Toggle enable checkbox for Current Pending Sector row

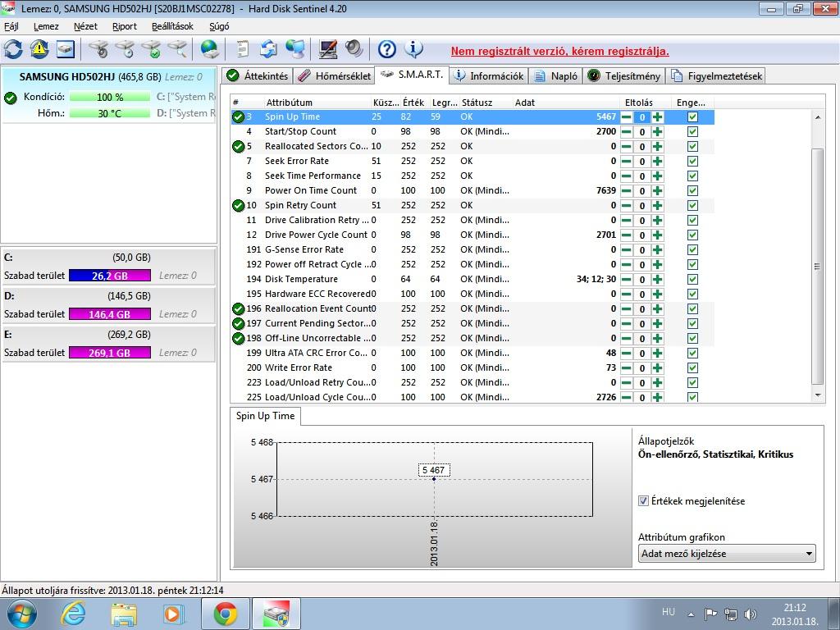click(x=692, y=323)
